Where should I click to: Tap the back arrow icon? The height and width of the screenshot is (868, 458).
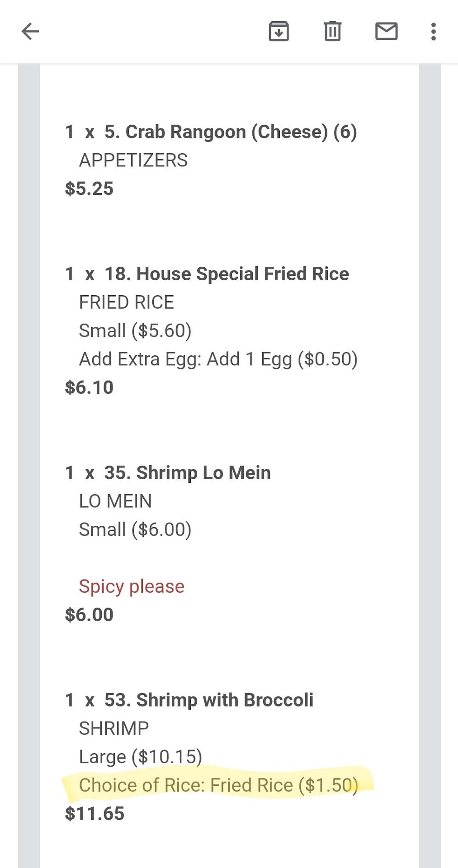30,32
